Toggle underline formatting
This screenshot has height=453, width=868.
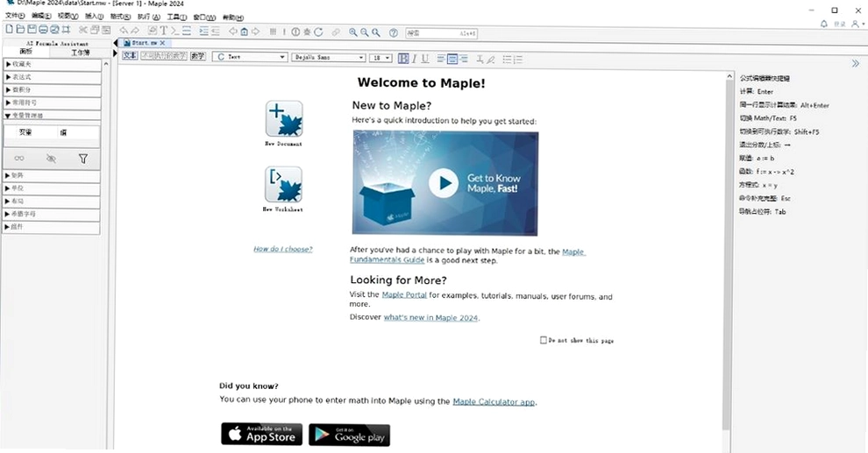[x=425, y=58]
